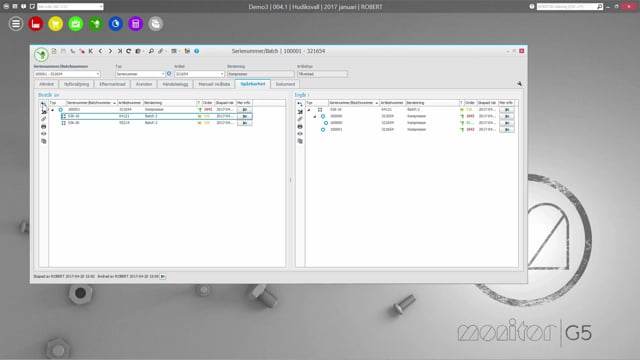This screenshot has width=640, height=360.
Task: Open Mer info for selected Består av row
Action: pos(244,116)
